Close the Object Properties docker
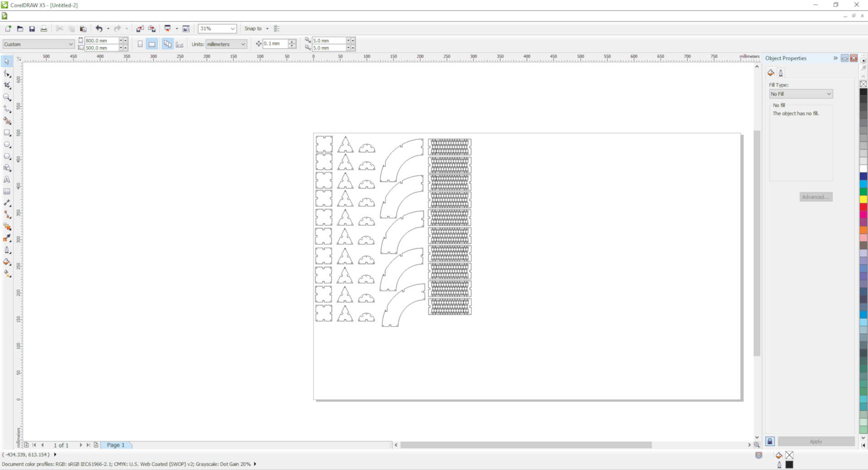This screenshot has height=470, width=868. click(853, 58)
